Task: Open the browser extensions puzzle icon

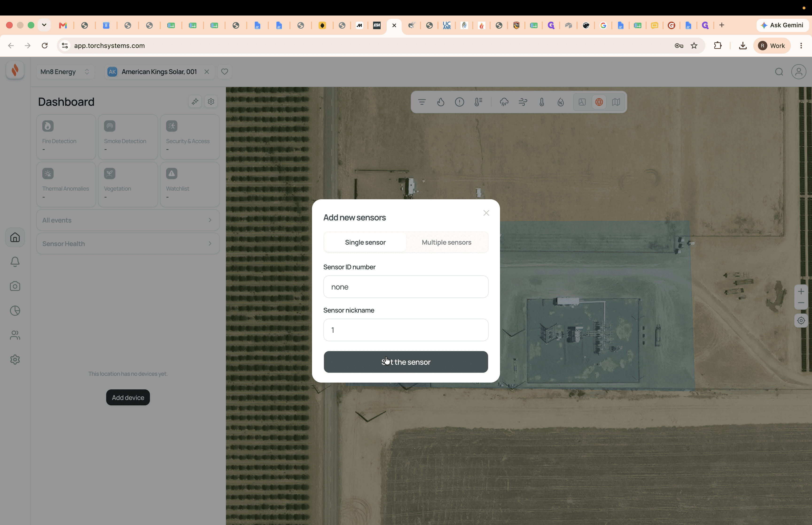Action: (x=718, y=46)
